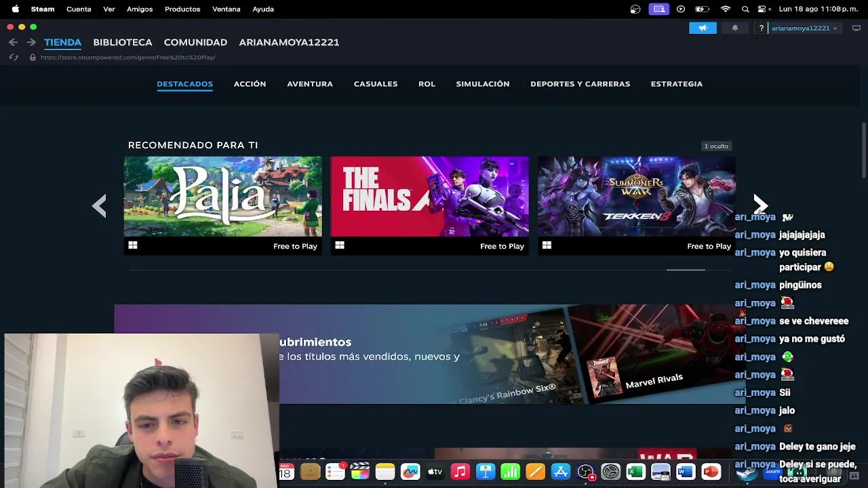This screenshot has height=488, width=868.
Task: Show previous recommended games with the left carousel arrow
Action: point(99,205)
